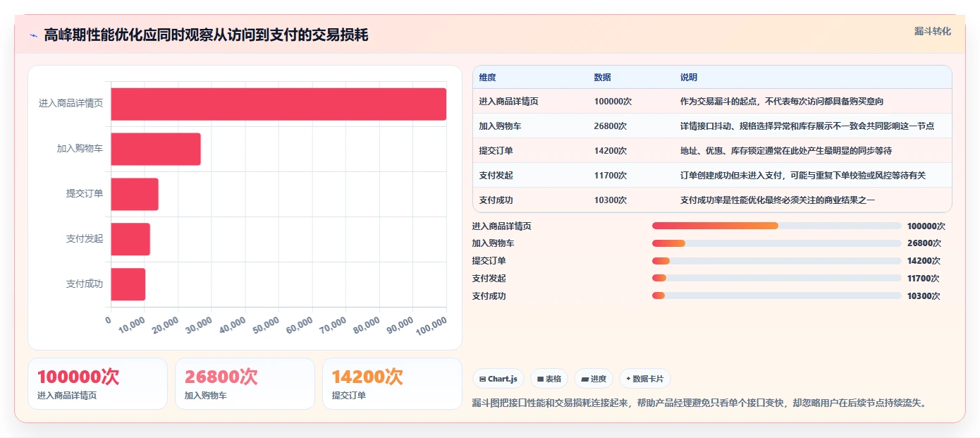Open the 14200次 stat card

[392, 384]
